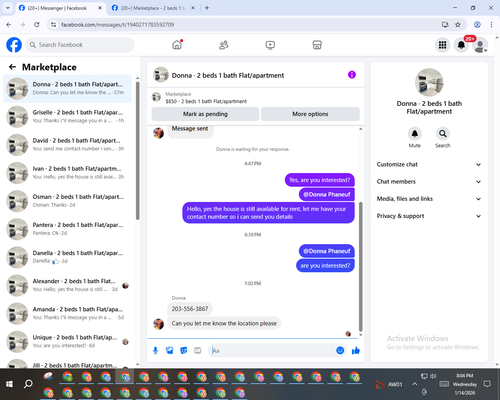
Task: Open the Friends icon in top navigation
Action: tap(224, 45)
